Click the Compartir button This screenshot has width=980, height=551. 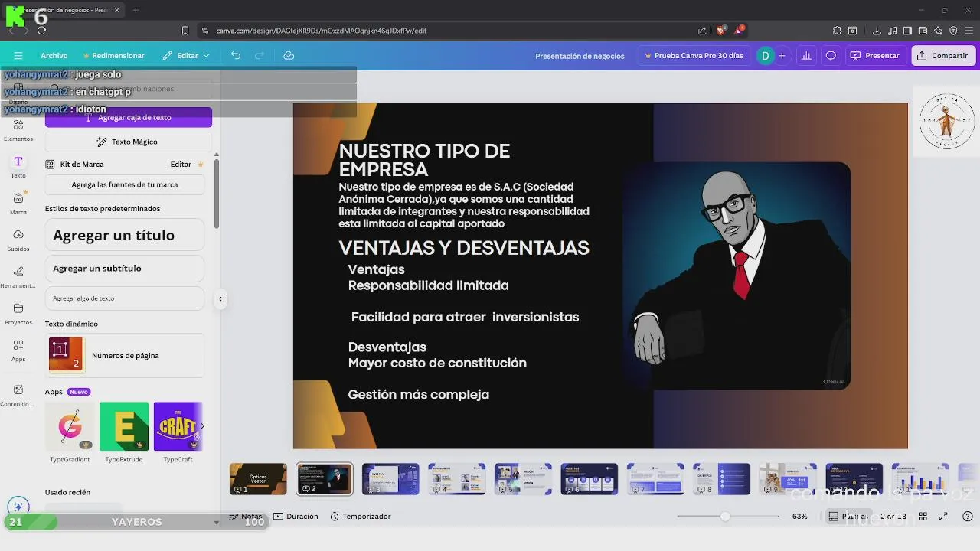[x=943, y=56]
